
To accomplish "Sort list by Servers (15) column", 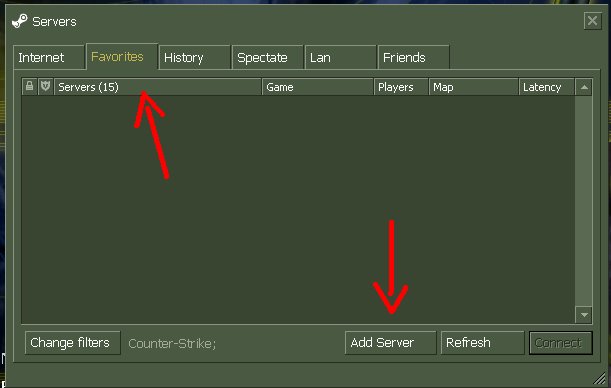I will (158, 87).
